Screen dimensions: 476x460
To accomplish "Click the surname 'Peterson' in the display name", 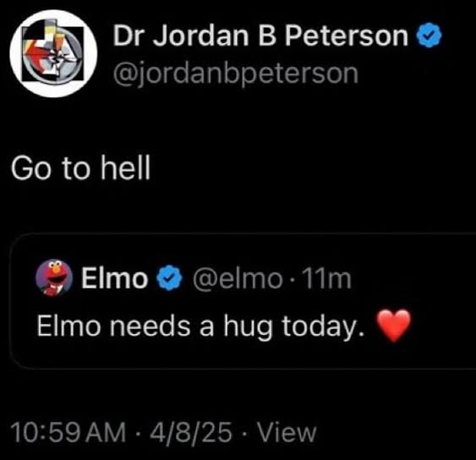I will tap(347, 36).
